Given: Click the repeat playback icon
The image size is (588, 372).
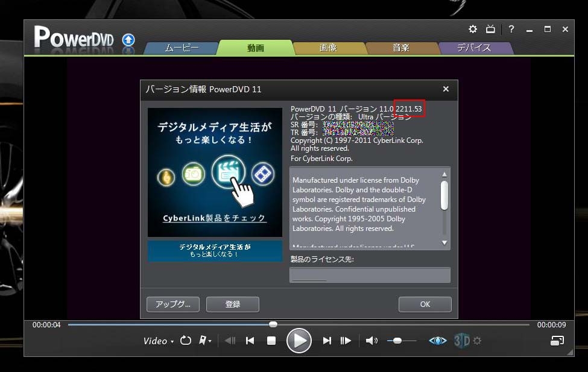Looking at the screenshot, I should coord(186,341).
